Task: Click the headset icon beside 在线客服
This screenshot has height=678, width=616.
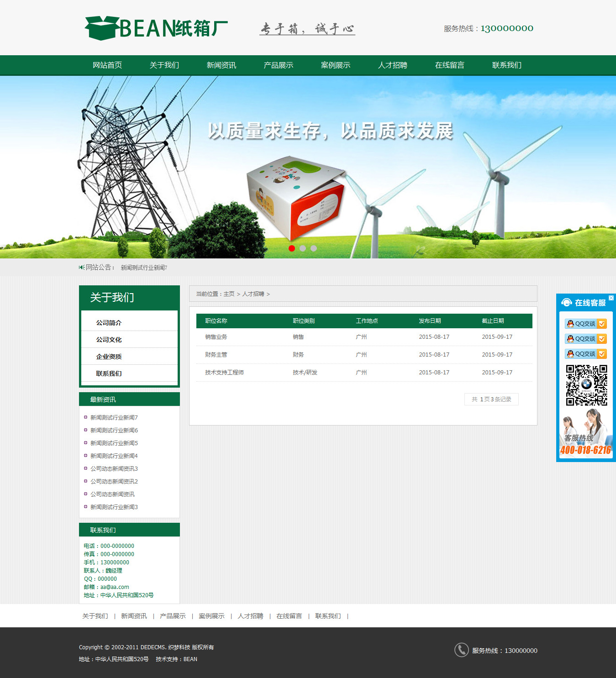Action: click(567, 303)
